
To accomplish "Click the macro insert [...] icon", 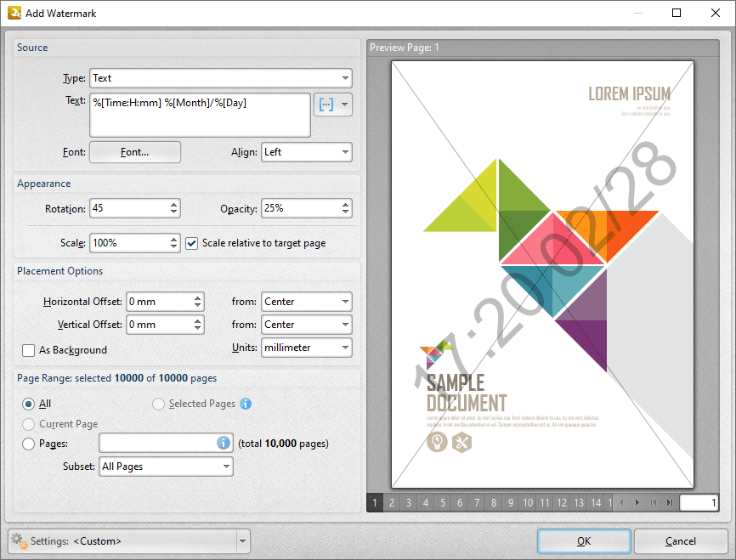I will click(327, 104).
